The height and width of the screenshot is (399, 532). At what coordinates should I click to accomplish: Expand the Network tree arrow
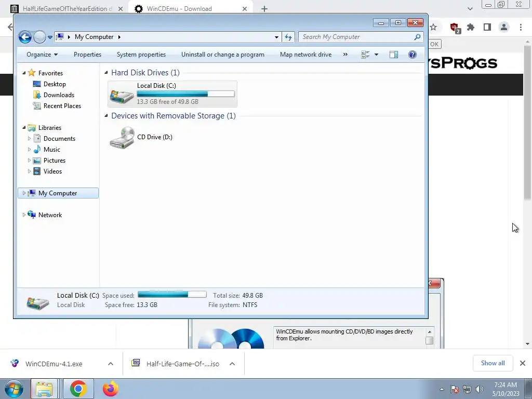tap(24, 215)
